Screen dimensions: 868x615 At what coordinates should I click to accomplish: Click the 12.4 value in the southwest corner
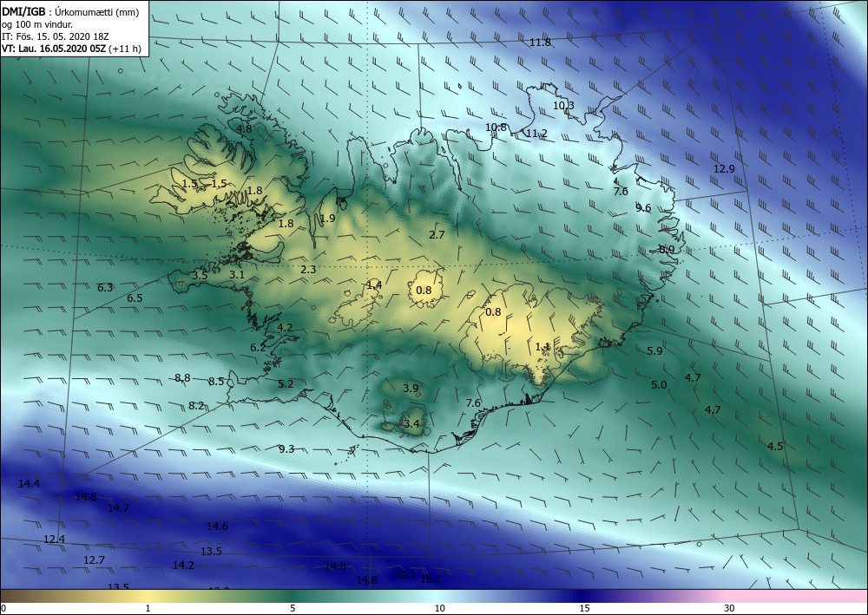54,539
